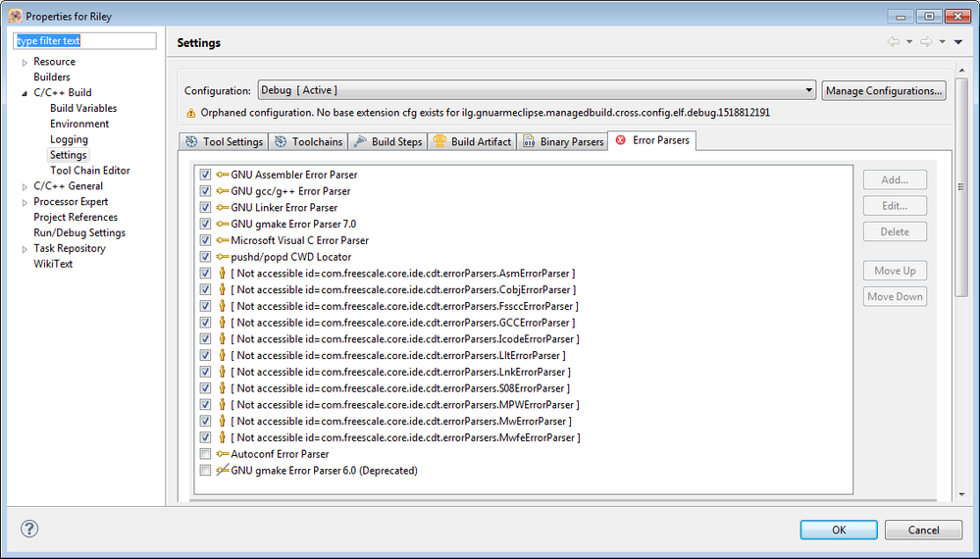The width and height of the screenshot is (980, 559).
Task: Click the Tool Settings tab icon
Action: point(191,142)
